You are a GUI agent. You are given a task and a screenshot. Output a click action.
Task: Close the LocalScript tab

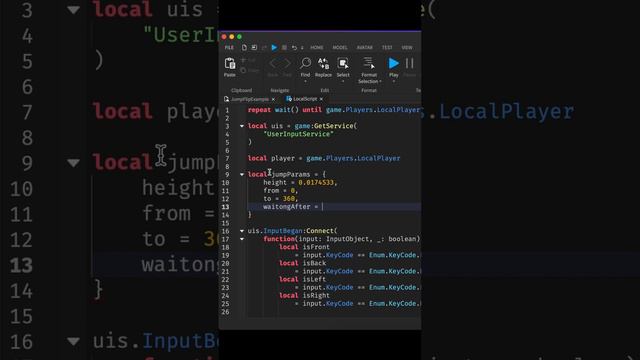321,99
